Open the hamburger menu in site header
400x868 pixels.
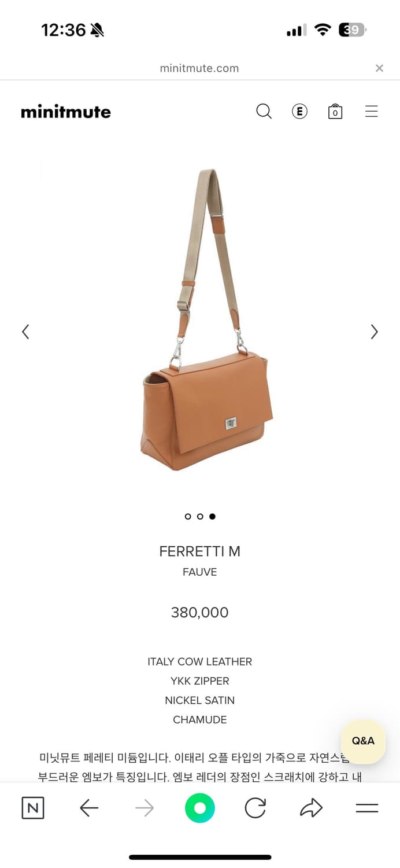click(x=371, y=111)
